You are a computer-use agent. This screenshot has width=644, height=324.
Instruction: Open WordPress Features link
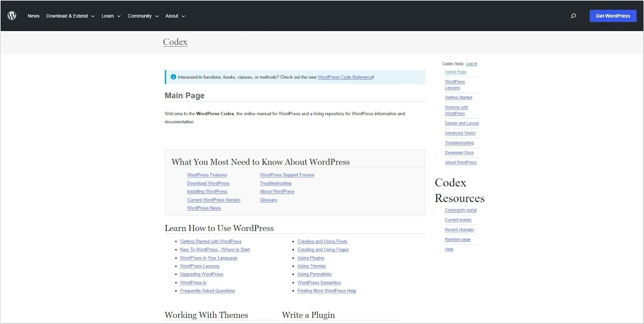[207, 175]
